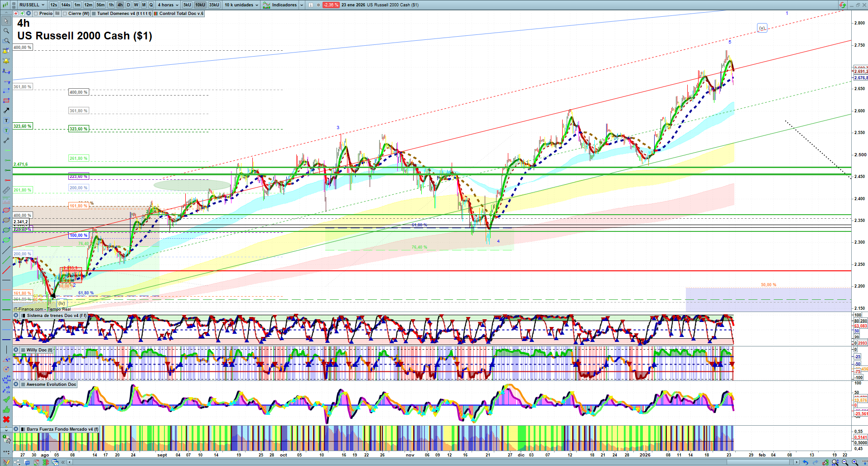Select the 35kU units button
The height and width of the screenshot is (466, 868).
(214, 5)
